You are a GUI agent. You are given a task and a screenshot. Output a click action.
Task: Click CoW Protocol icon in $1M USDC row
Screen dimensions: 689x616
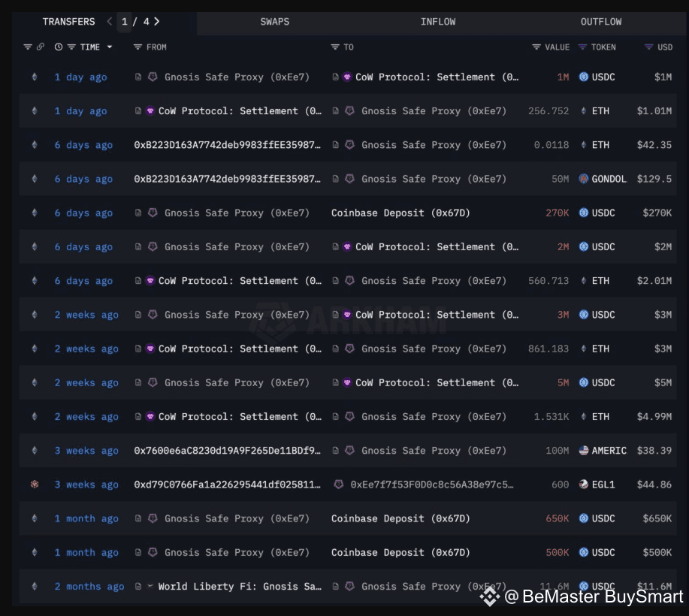[347, 77]
